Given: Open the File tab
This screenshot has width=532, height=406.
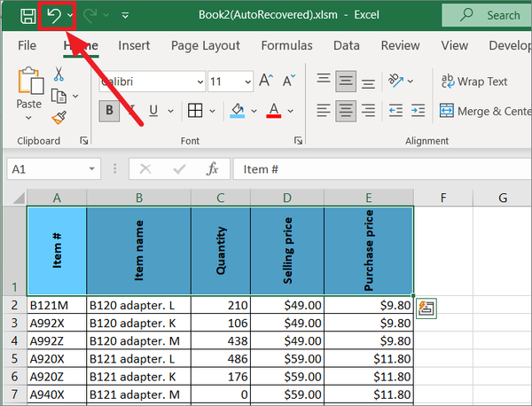Looking at the screenshot, I should point(27,45).
